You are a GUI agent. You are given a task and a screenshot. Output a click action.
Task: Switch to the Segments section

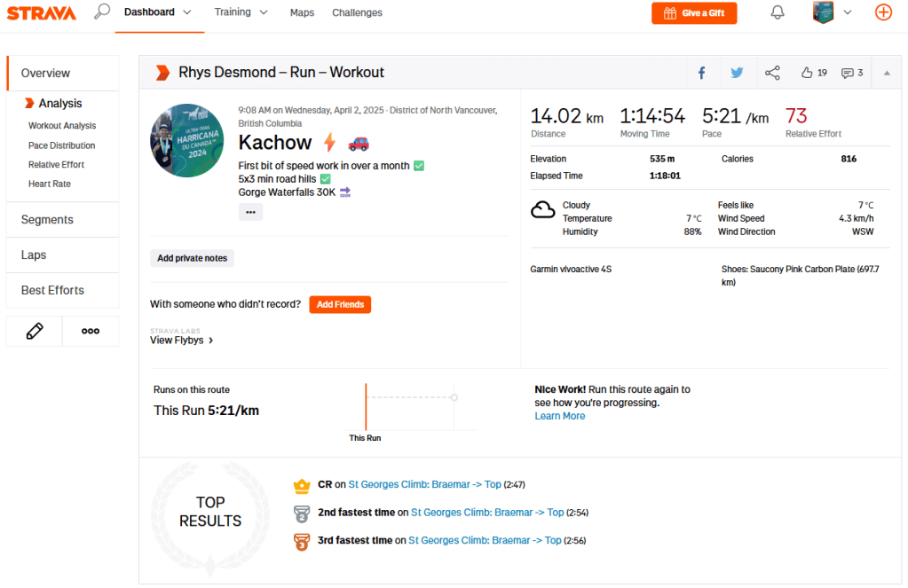pos(47,220)
